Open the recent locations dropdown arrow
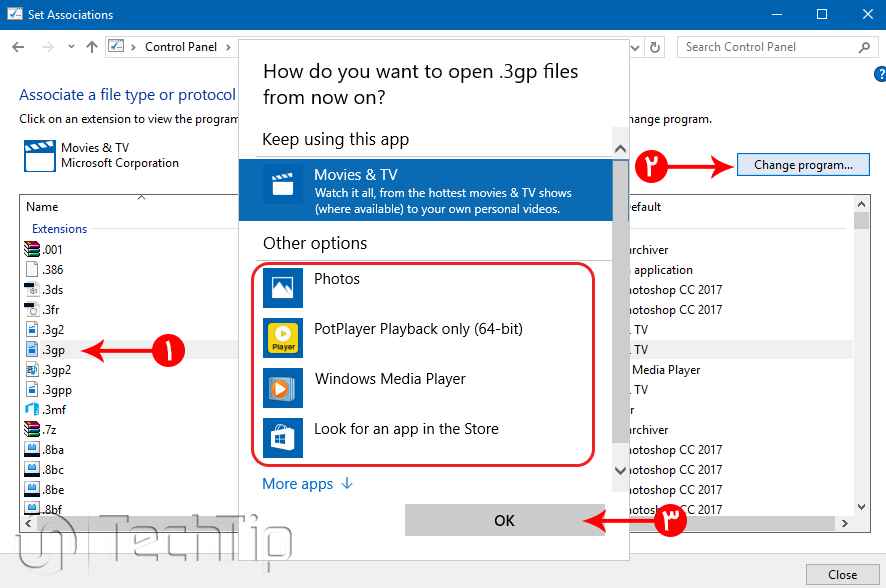This screenshot has height=588, width=886. [71, 47]
